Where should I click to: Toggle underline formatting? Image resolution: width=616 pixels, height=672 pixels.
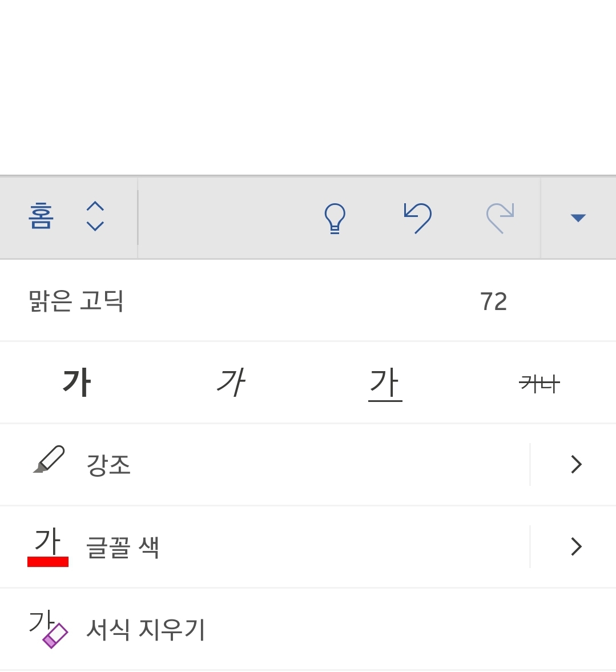coord(385,383)
